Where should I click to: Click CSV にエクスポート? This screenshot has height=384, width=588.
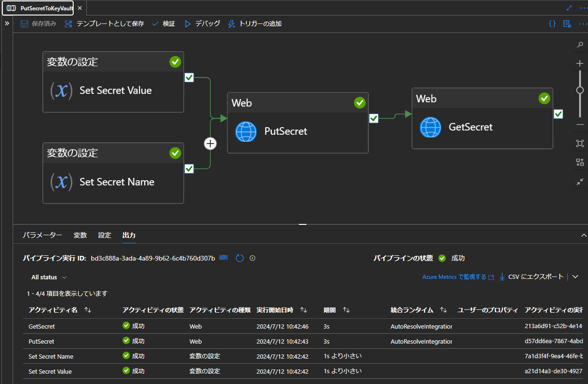click(x=531, y=277)
